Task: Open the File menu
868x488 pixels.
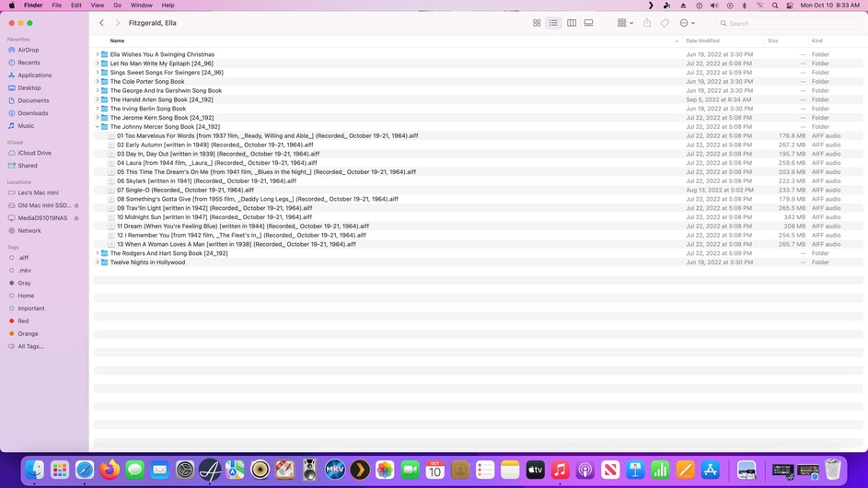Action: [x=56, y=5]
